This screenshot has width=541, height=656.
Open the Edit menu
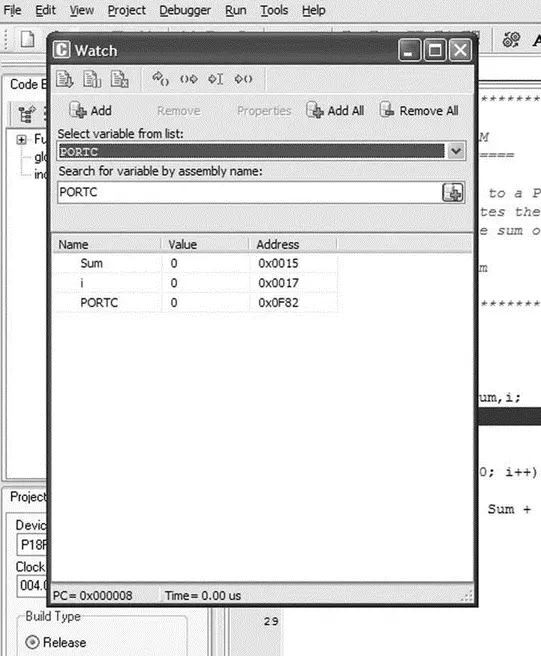coord(45,10)
